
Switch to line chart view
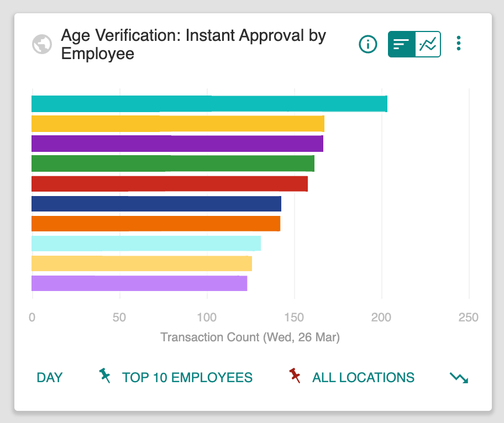(x=428, y=44)
